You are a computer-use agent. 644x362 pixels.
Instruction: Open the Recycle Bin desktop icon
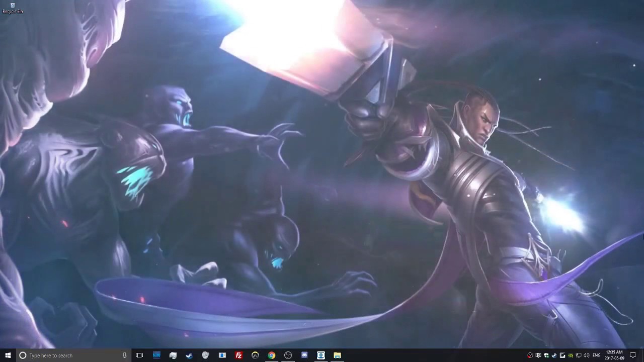click(x=13, y=8)
